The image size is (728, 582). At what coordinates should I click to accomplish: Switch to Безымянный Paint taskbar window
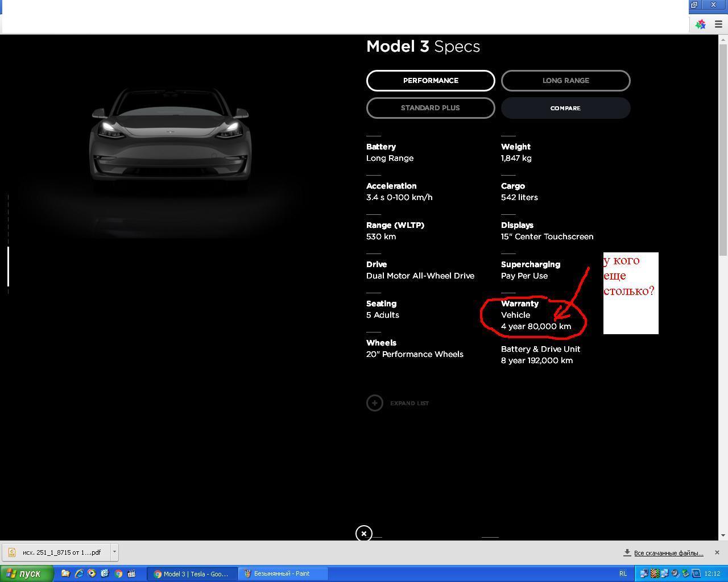click(x=282, y=573)
